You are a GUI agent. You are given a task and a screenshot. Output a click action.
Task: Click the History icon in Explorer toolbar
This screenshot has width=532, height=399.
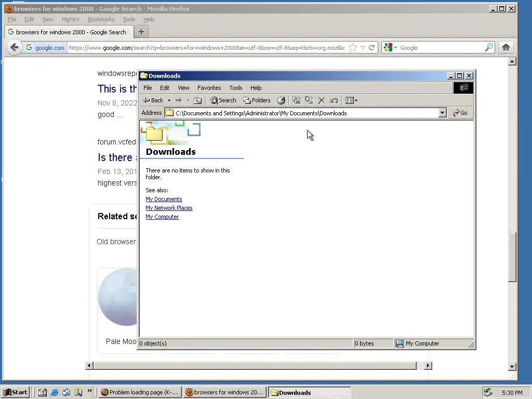coord(281,100)
